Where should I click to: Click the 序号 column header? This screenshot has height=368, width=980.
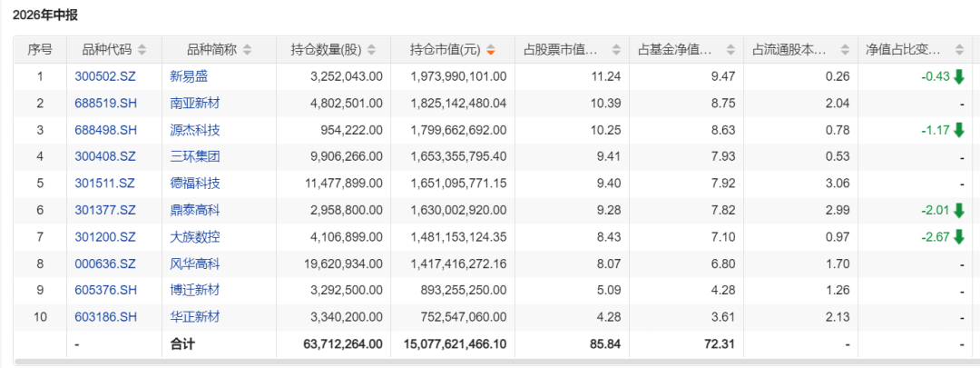pyautogui.click(x=40, y=50)
